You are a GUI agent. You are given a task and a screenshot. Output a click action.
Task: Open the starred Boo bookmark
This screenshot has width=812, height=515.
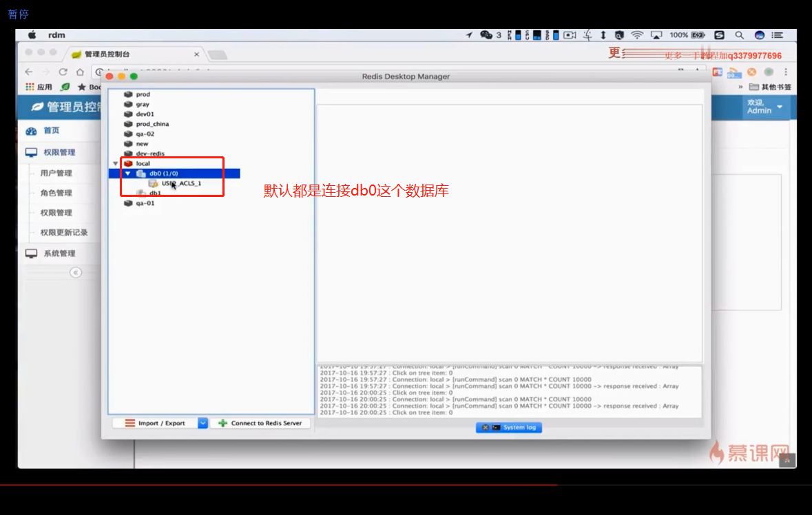click(x=89, y=87)
